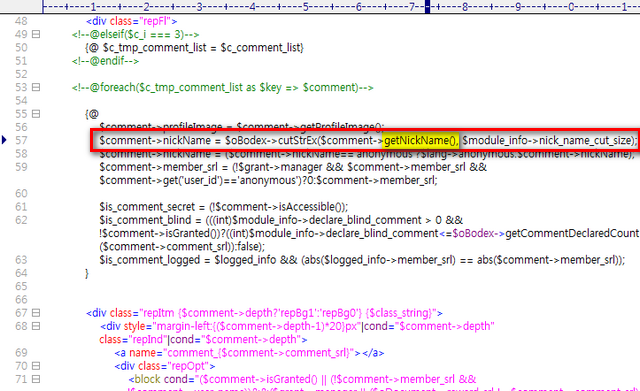The width and height of the screenshot is (640, 391).
Task: Collapse the fold marker on line 55
Action: [x=36, y=114]
